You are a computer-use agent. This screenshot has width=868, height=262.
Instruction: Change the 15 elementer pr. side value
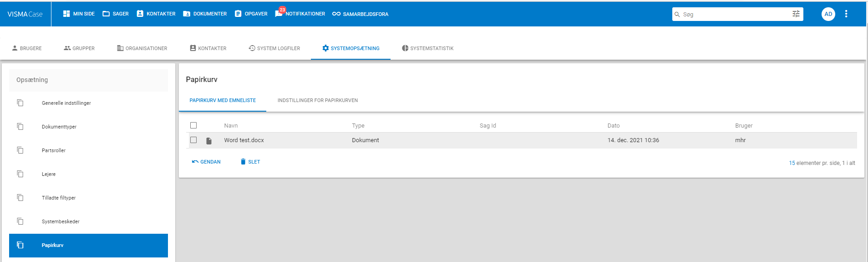[x=792, y=163]
